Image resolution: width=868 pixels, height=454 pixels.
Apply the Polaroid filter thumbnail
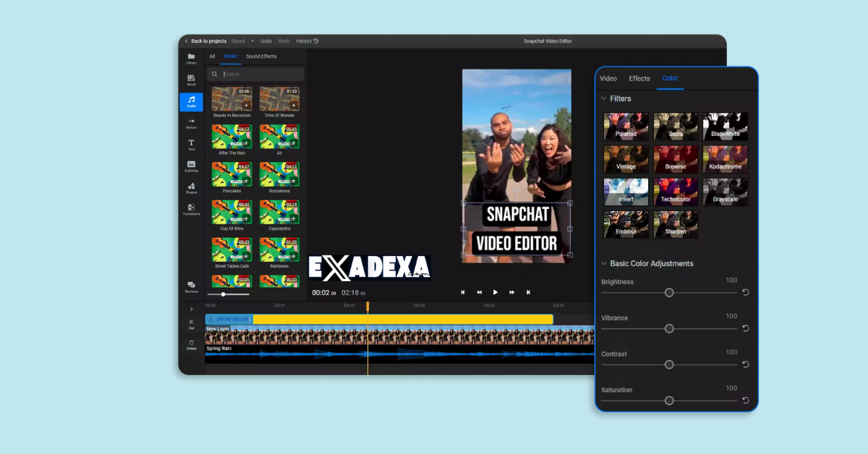626,126
